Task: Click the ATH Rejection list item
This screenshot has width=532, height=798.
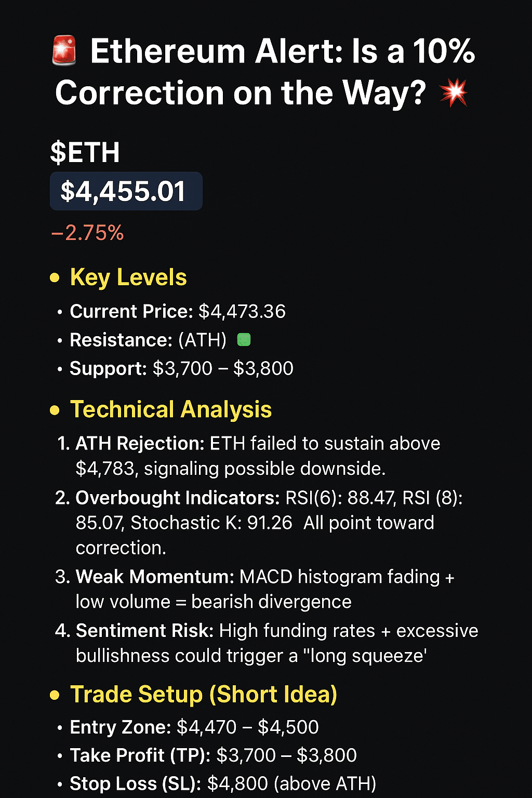Action: (x=248, y=456)
